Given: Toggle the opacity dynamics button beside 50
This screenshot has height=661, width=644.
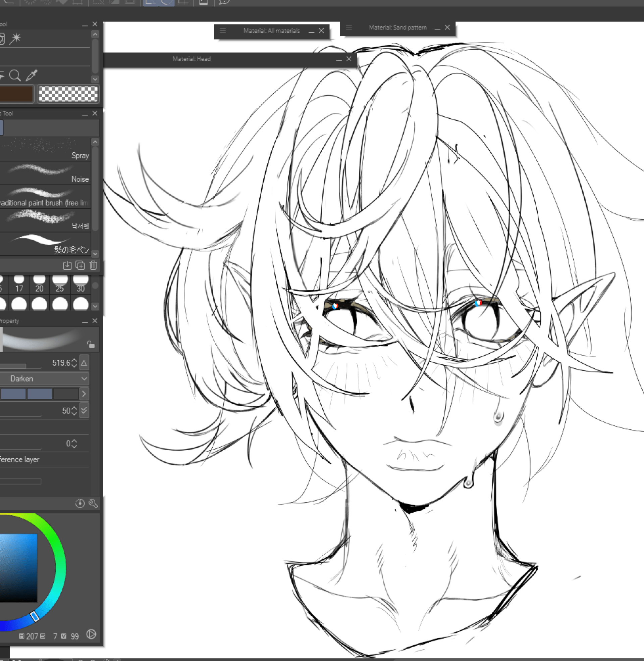Looking at the screenshot, I should (84, 410).
